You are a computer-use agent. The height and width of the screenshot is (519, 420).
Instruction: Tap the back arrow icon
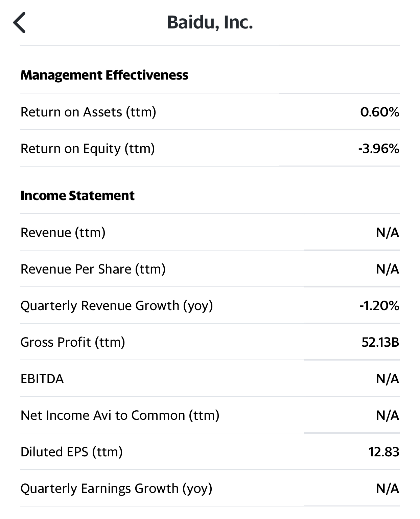click(19, 23)
